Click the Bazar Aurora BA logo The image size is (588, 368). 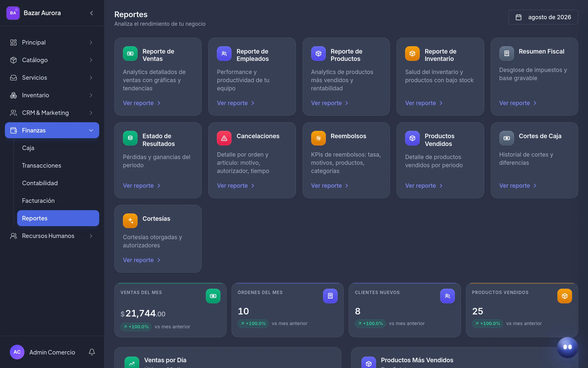pos(13,13)
